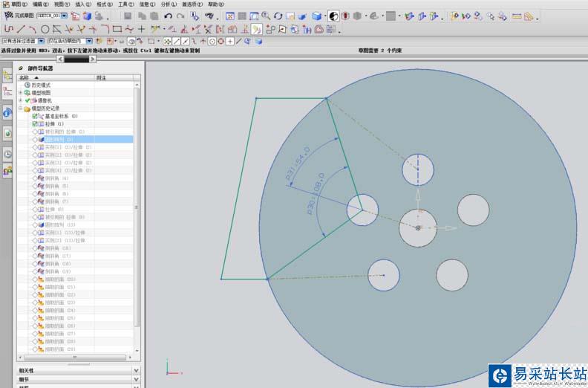Open the SKETCH_001 sketch name dropdown
Viewport: 588px width, 388px height.
tap(64, 16)
